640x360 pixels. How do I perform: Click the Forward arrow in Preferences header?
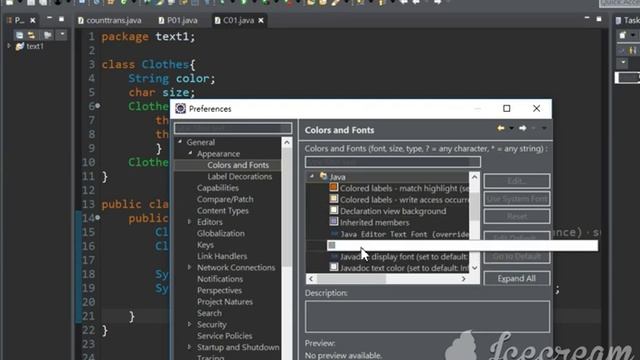pos(522,129)
